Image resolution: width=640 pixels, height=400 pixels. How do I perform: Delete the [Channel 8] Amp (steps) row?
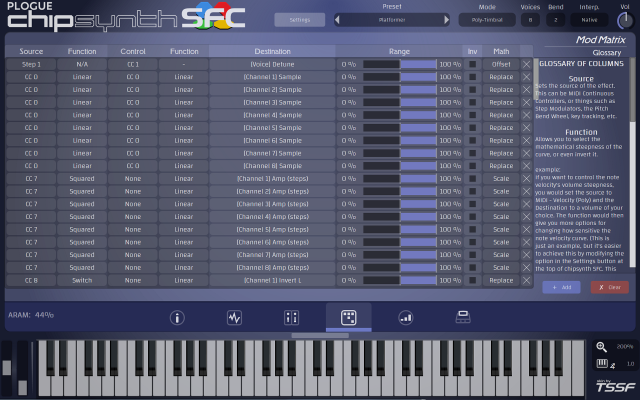click(527, 267)
